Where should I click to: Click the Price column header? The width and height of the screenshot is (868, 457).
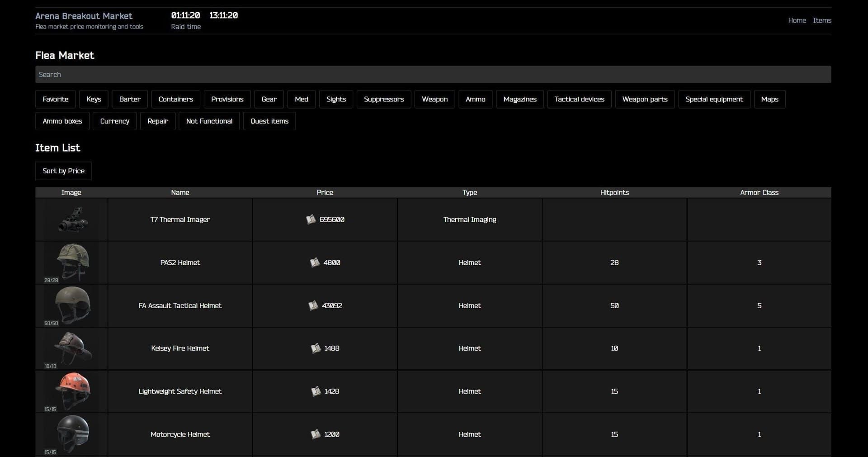(325, 192)
